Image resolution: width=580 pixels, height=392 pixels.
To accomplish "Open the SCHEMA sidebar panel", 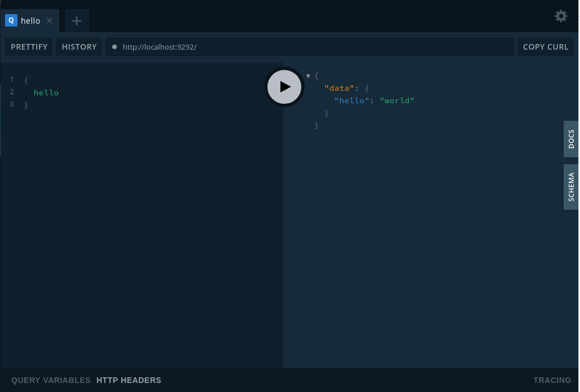I will (571, 187).
